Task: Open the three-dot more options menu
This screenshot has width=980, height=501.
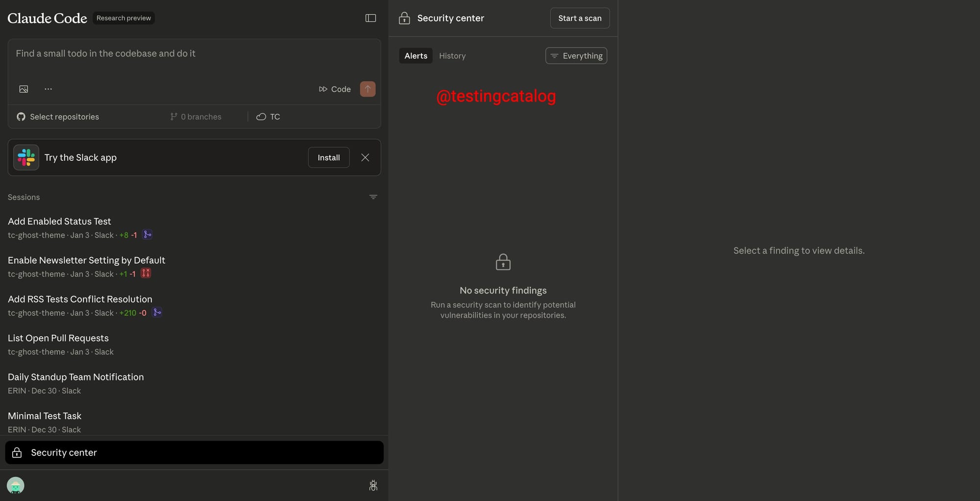Action: point(48,89)
